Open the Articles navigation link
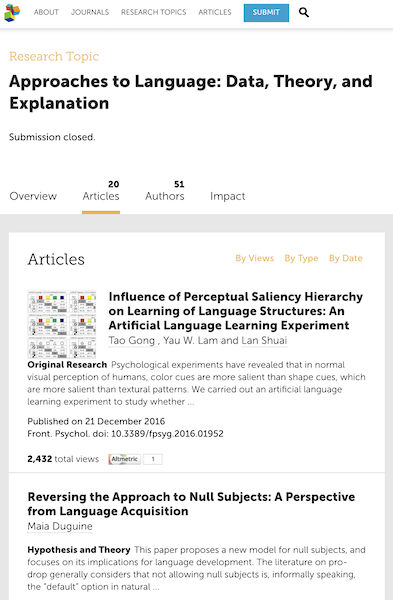This screenshot has height=600, width=393. pyautogui.click(x=215, y=12)
